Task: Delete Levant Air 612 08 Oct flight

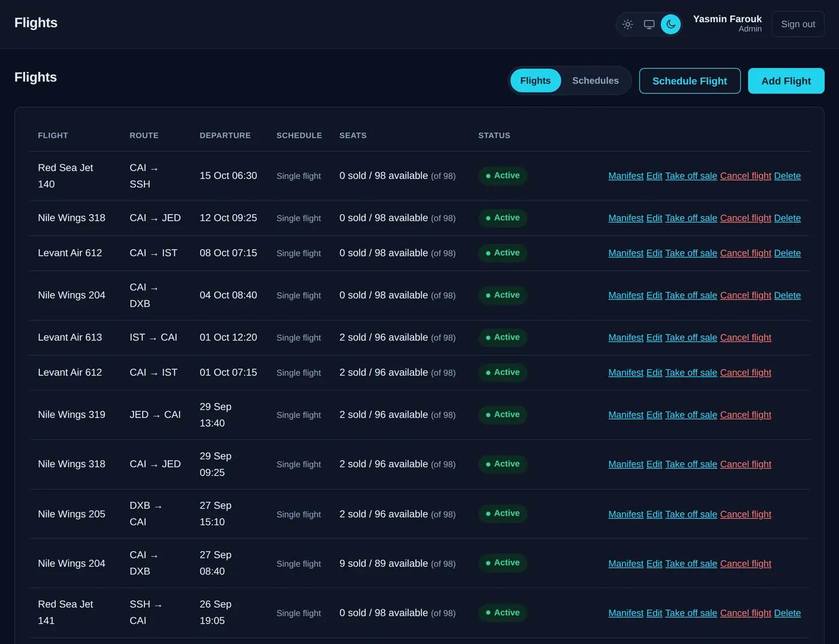Action: tap(787, 253)
